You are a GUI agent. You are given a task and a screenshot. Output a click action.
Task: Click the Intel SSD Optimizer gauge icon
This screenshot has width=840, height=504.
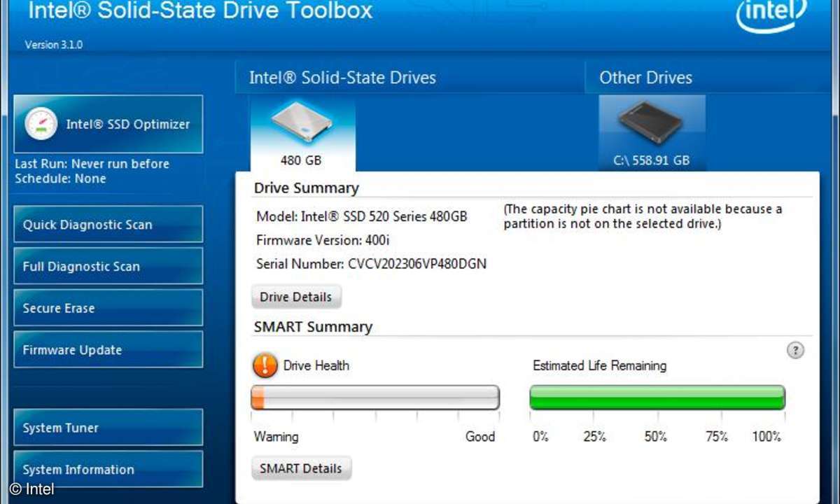click(x=41, y=125)
